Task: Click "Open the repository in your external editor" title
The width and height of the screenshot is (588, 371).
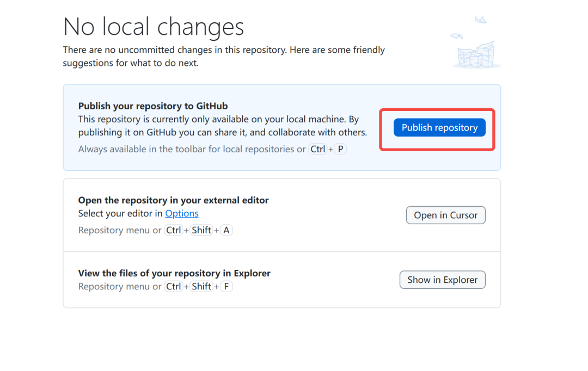Action: 173,200
